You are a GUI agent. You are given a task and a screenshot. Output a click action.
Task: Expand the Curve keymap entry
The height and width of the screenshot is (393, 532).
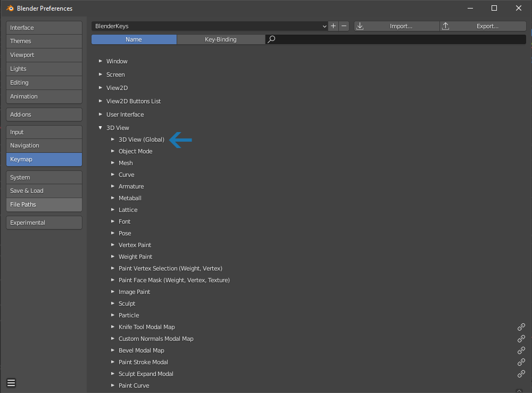point(113,175)
